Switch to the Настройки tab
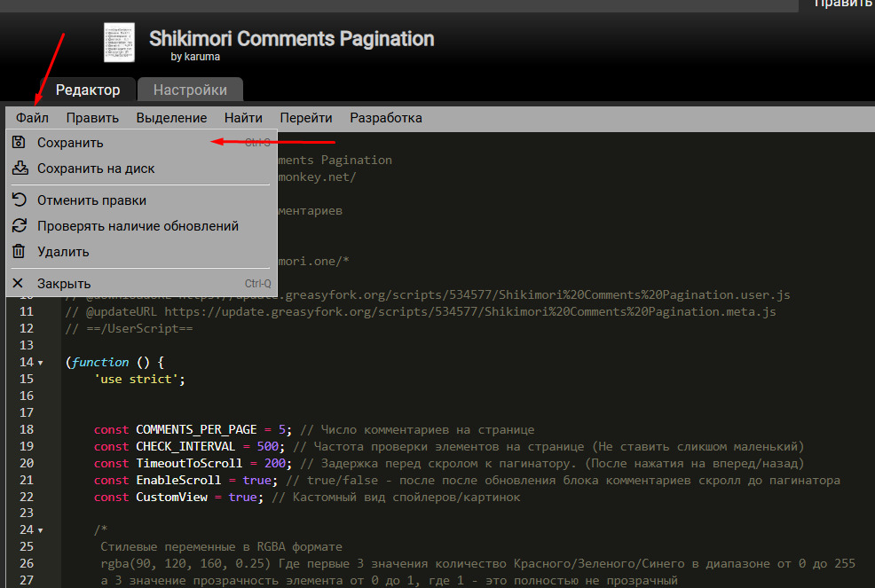The height and width of the screenshot is (588, 875). [190, 90]
